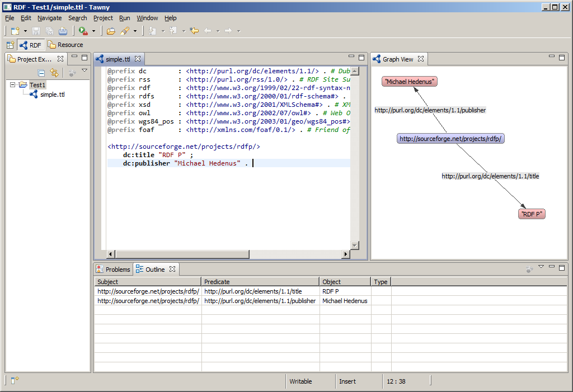The height and width of the screenshot is (392, 573).
Task: Click the "Michael Hedenus" graph node
Action: coord(409,82)
